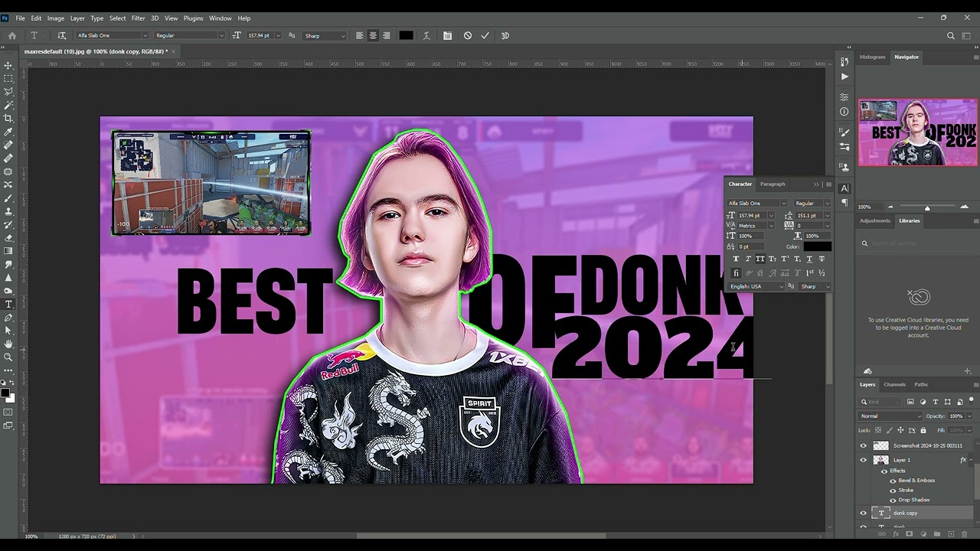Toggle Character and Paragraph panels icon

[447, 35]
